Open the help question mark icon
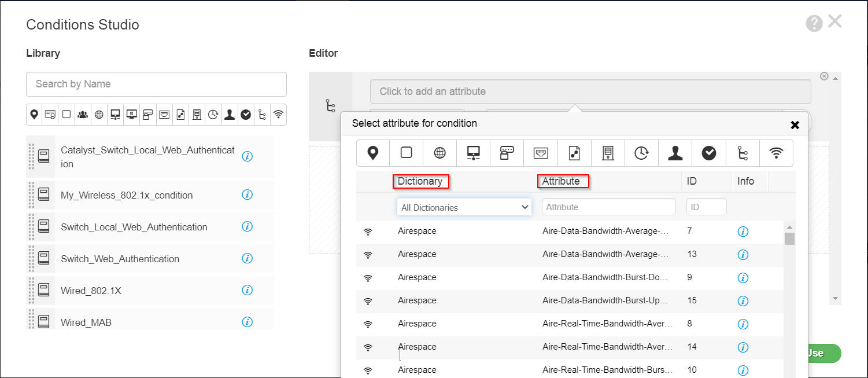868x378 pixels. click(814, 23)
